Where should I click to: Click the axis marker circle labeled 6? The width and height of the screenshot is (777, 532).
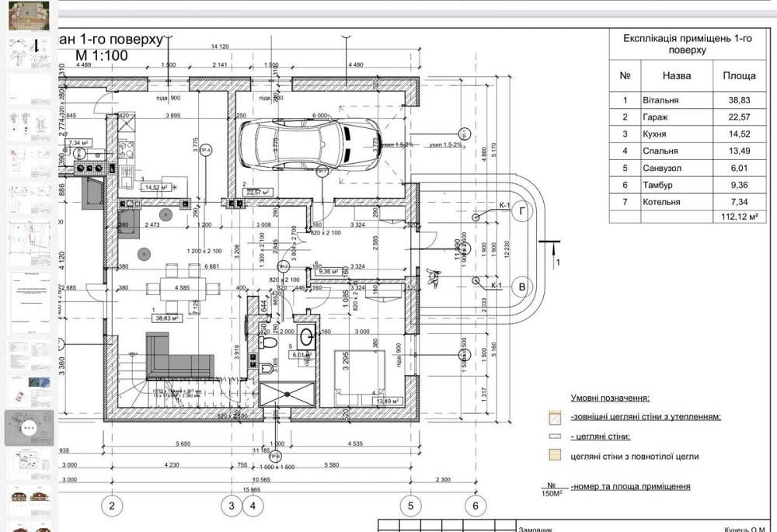[476, 506]
